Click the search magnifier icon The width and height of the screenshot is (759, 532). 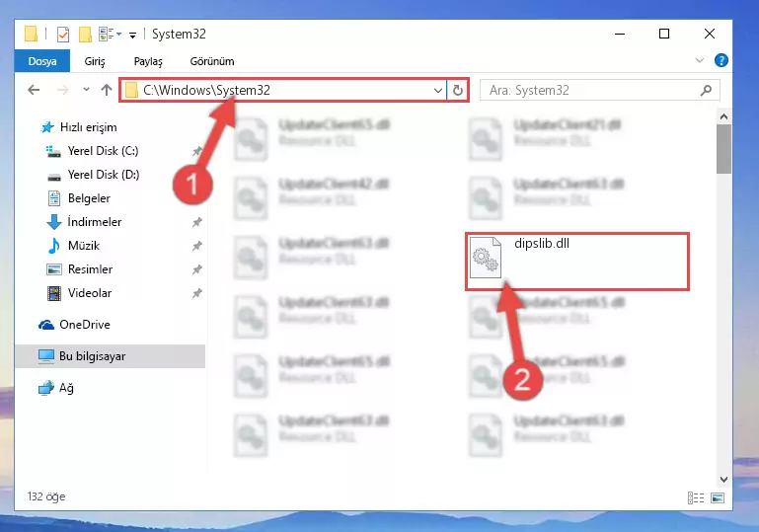tap(706, 91)
